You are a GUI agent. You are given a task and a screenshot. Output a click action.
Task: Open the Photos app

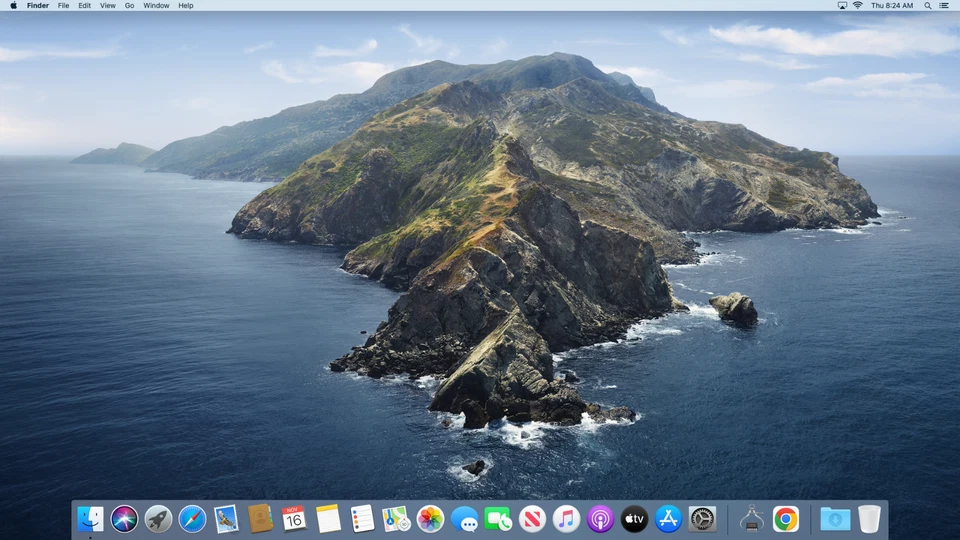point(430,518)
